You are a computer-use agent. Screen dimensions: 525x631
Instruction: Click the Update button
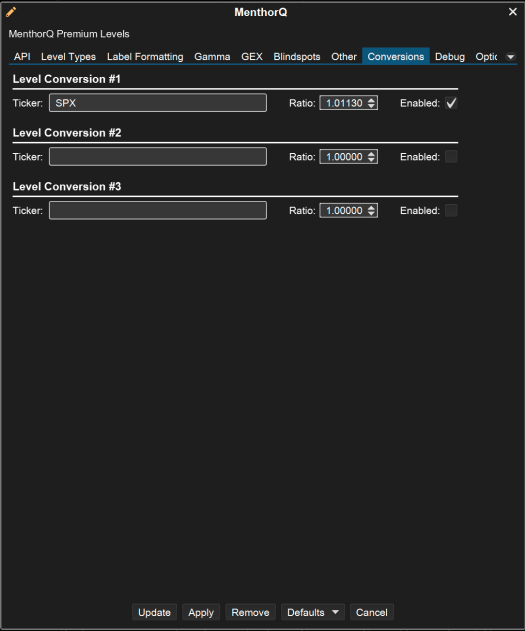(154, 612)
